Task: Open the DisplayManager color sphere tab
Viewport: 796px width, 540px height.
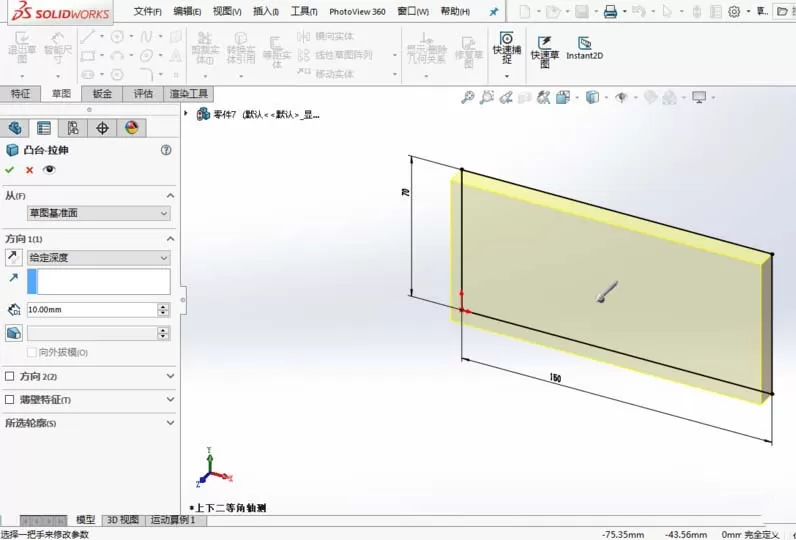Action: [131, 128]
